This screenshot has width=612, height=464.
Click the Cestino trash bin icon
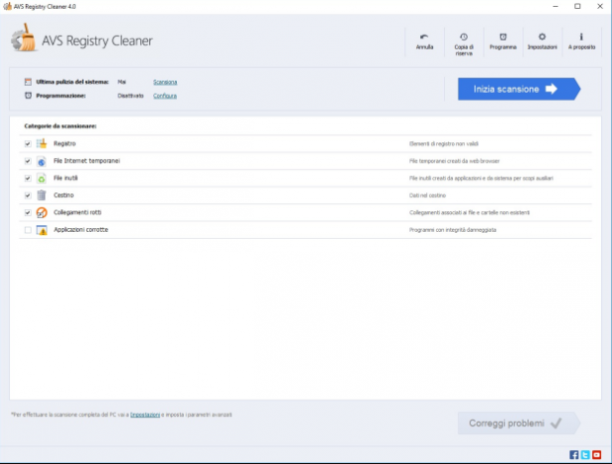click(42, 195)
